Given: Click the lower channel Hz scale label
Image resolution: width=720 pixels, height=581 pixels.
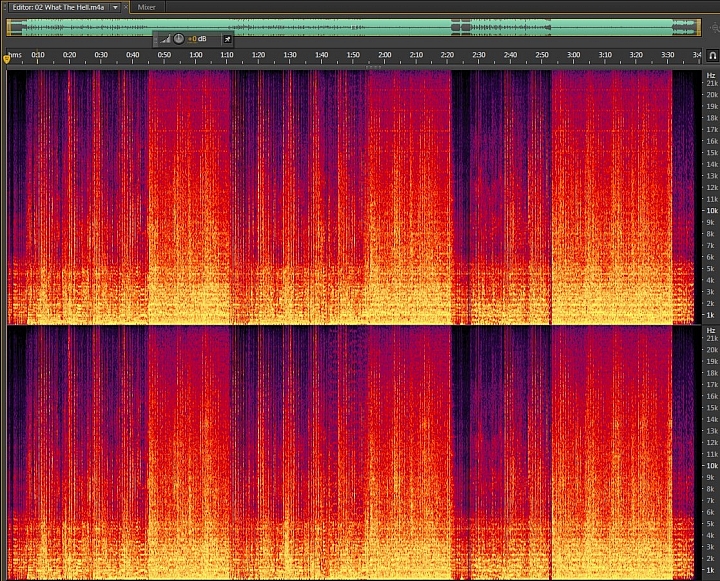Looking at the screenshot, I should (711, 331).
